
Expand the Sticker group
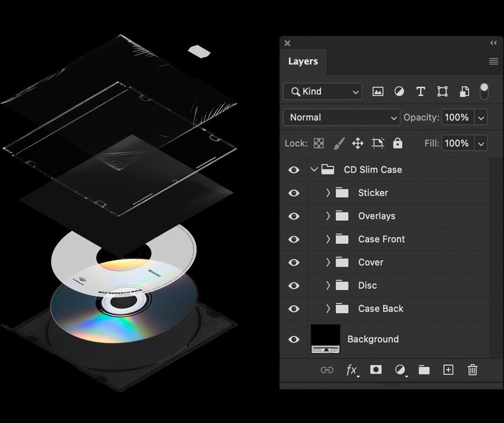coord(328,193)
